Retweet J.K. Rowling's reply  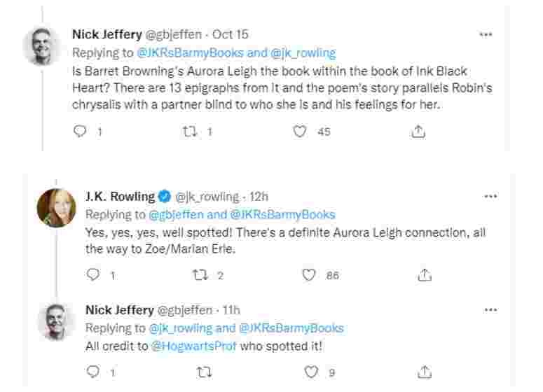coord(201,275)
